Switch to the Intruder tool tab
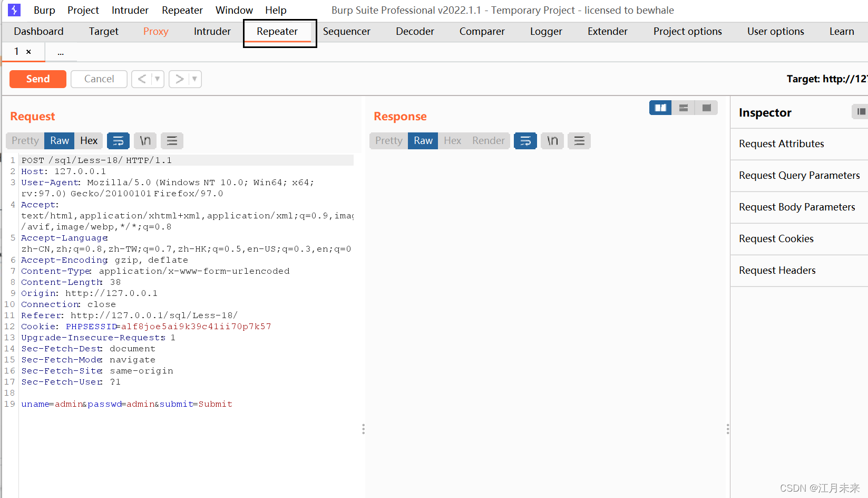The image size is (868, 498). pos(212,32)
